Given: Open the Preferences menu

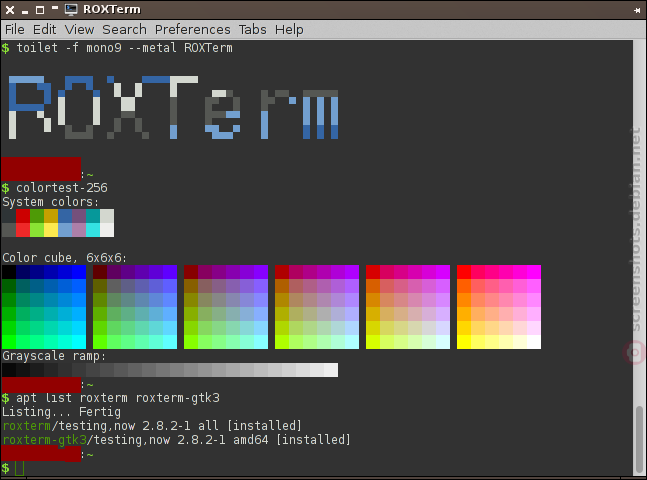Looking at the screenshot, I should coord(192,30).
